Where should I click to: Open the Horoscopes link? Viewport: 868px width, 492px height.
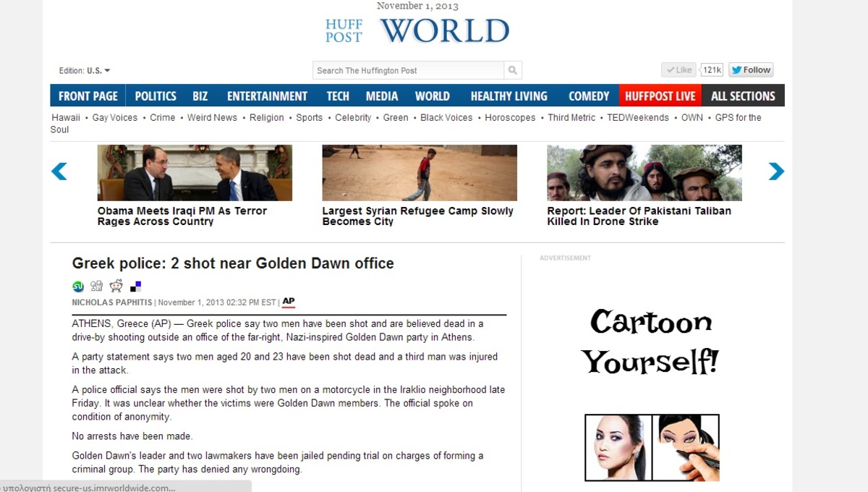tap(510, 118)
